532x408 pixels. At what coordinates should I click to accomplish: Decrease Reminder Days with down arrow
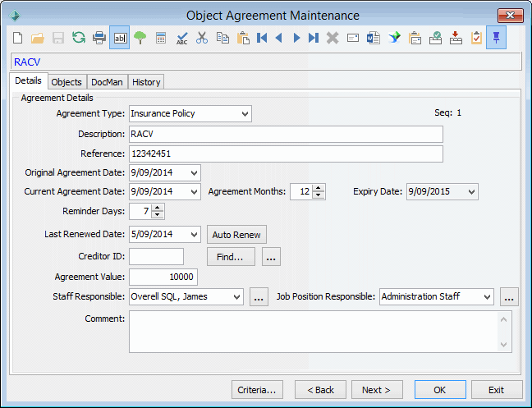[x=157, y=215]
